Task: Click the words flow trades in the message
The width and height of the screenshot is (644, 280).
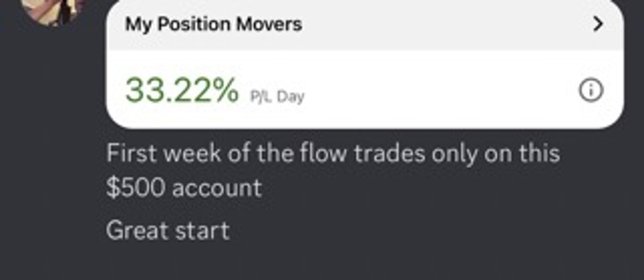Action: [x=362, y=153]
